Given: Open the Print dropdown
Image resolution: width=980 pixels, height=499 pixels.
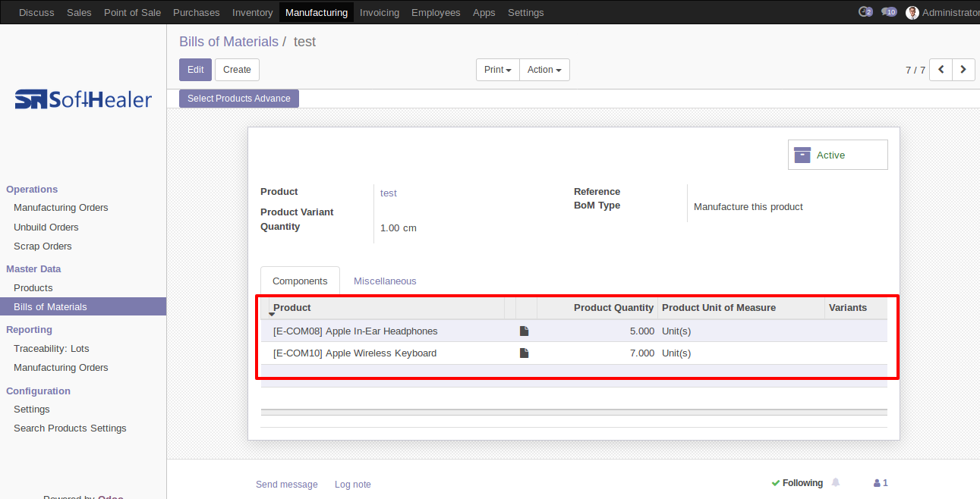Looking at the screenshot, I should pyautogui.click(x=497, y=70).
